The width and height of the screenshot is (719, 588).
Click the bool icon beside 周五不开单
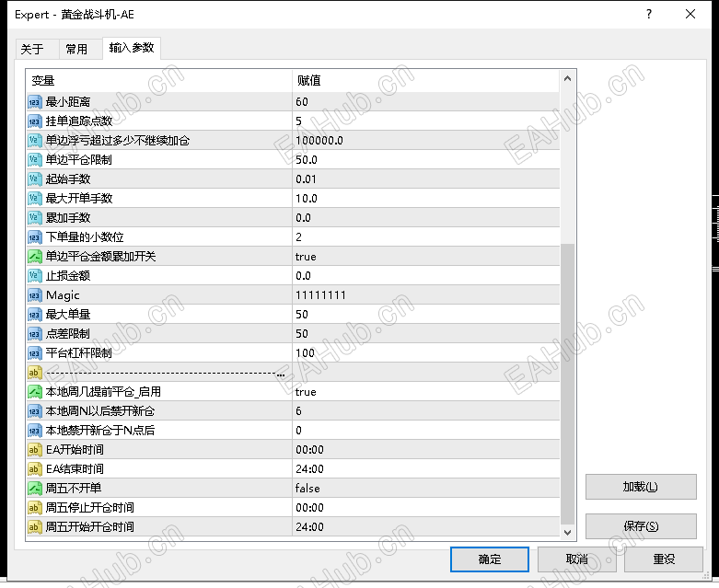(35, 489)
